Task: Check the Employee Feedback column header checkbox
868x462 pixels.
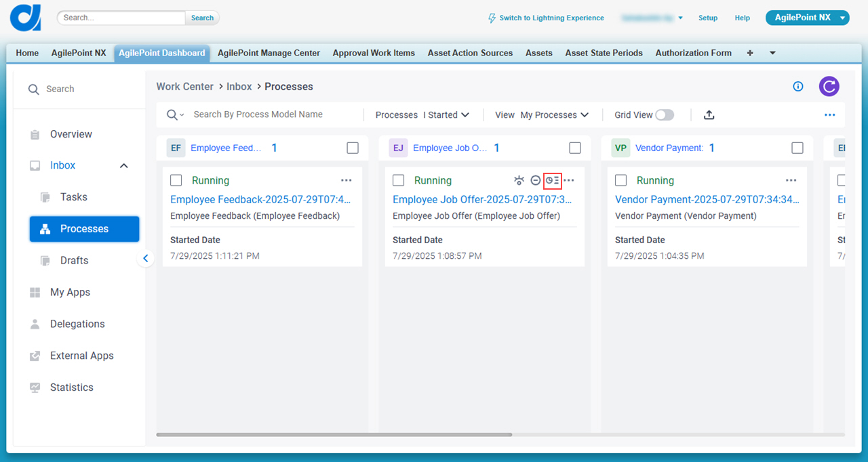Action: coord(353,148)
